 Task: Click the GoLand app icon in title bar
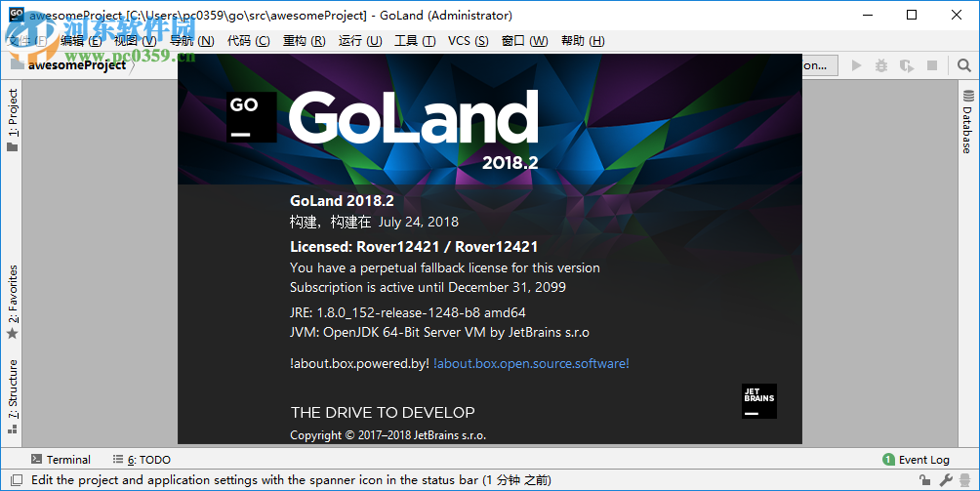coord(17,15)
